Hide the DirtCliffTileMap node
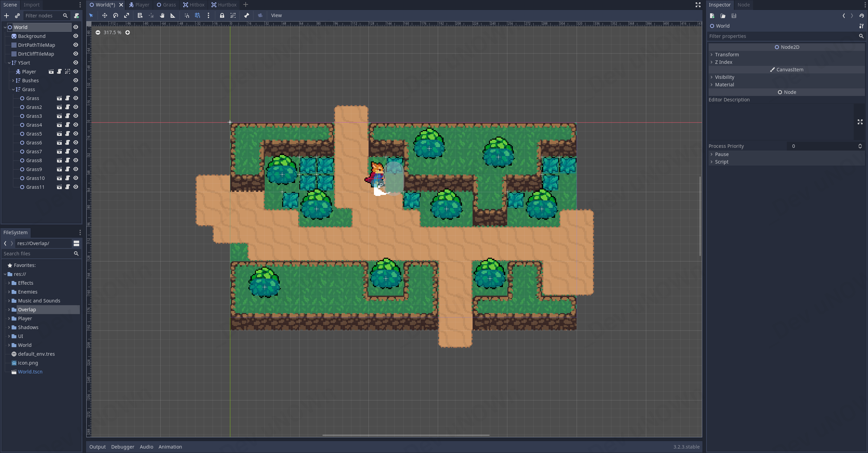The width and height of the screenshot is (868, 453). pyautogui.click(x=76, y=54)
